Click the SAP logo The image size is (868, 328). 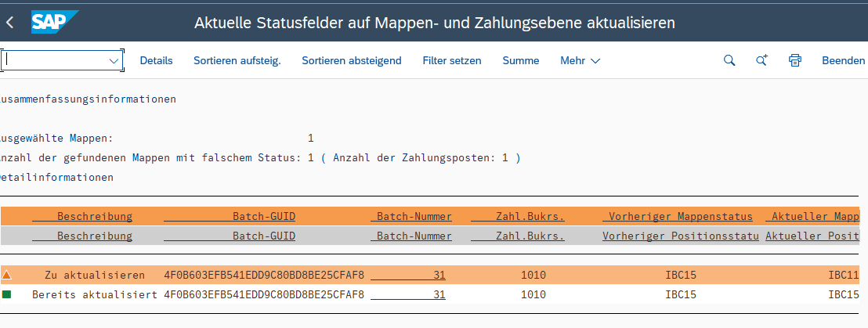[x=54, y=23]
